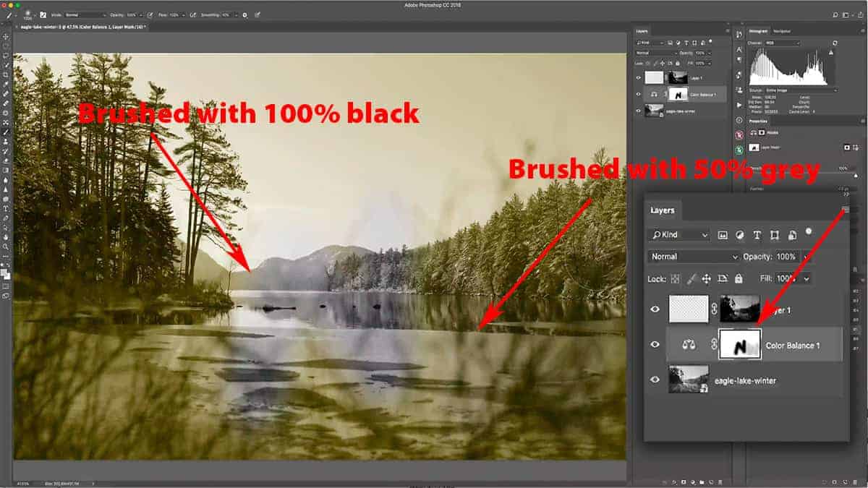Screen dimensions: 868x488
Task: Click Color Balance scale icon in the enlarged Layers panel
Action: point(688,345)
